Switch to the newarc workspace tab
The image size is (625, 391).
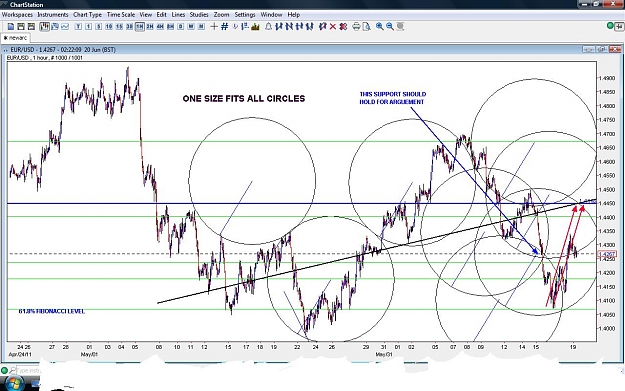click(15, 38)
